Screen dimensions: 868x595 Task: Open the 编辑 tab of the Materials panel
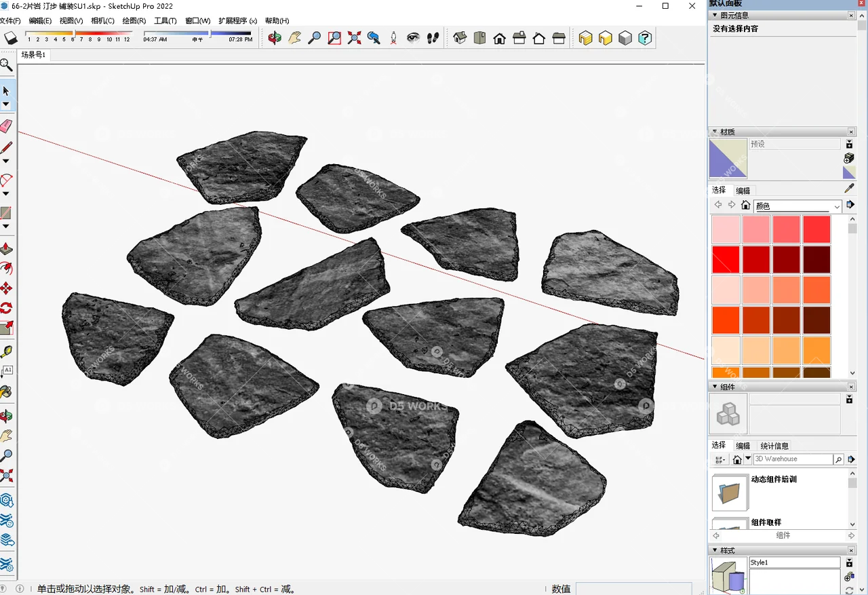click(x=743, y=190)
